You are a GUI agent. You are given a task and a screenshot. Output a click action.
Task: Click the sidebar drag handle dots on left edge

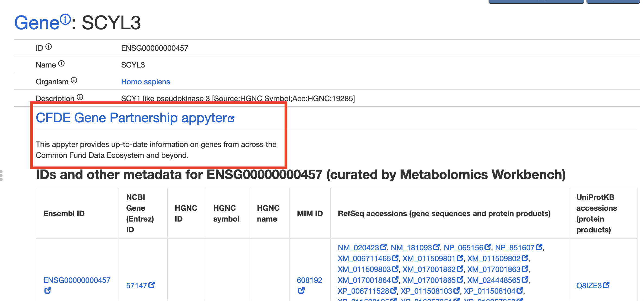(x=1, y=175)
